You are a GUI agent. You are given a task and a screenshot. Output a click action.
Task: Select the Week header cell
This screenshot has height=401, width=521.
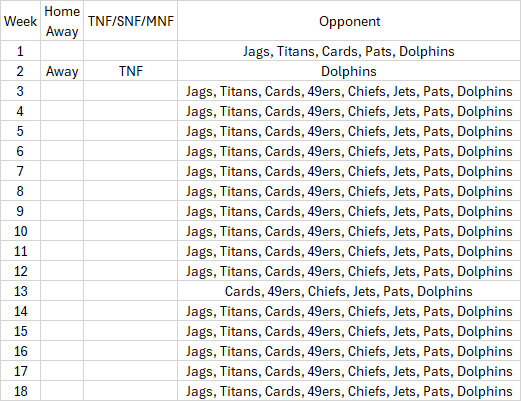(x=20, y=21)
